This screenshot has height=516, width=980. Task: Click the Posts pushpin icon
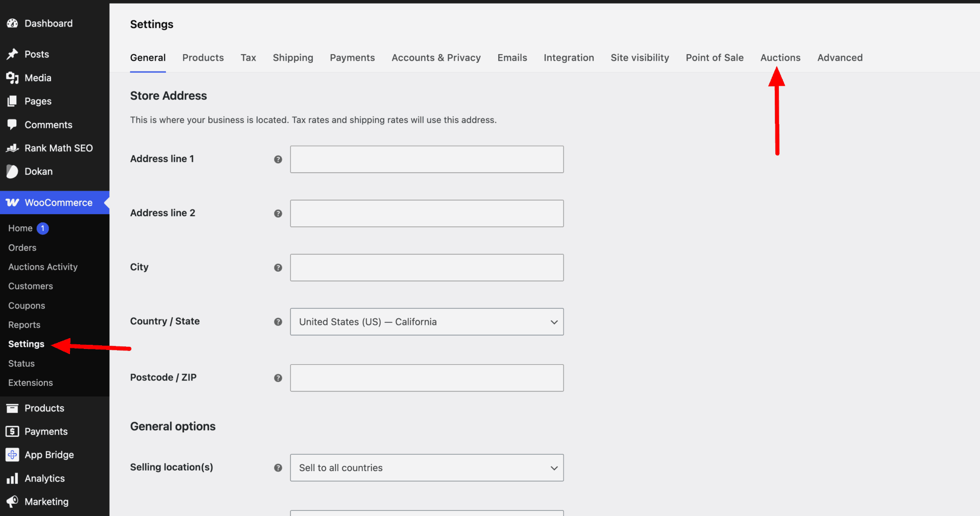coord(12,54)
